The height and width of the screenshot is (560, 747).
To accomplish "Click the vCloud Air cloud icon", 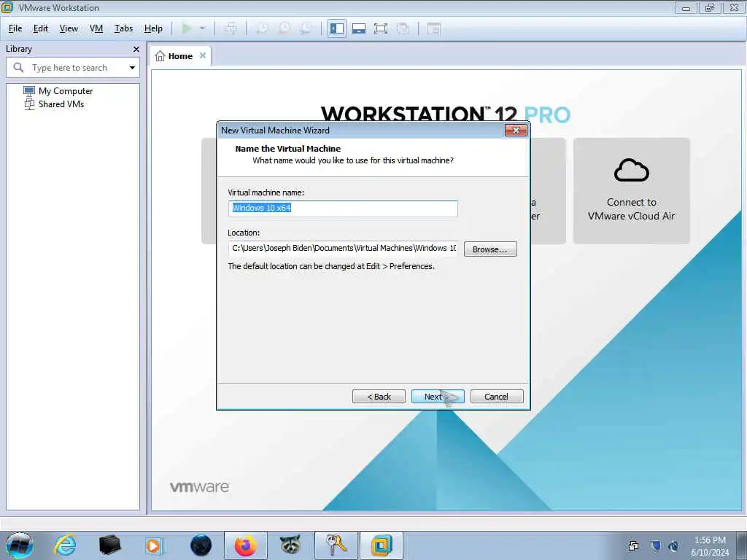I will point(631,171).
